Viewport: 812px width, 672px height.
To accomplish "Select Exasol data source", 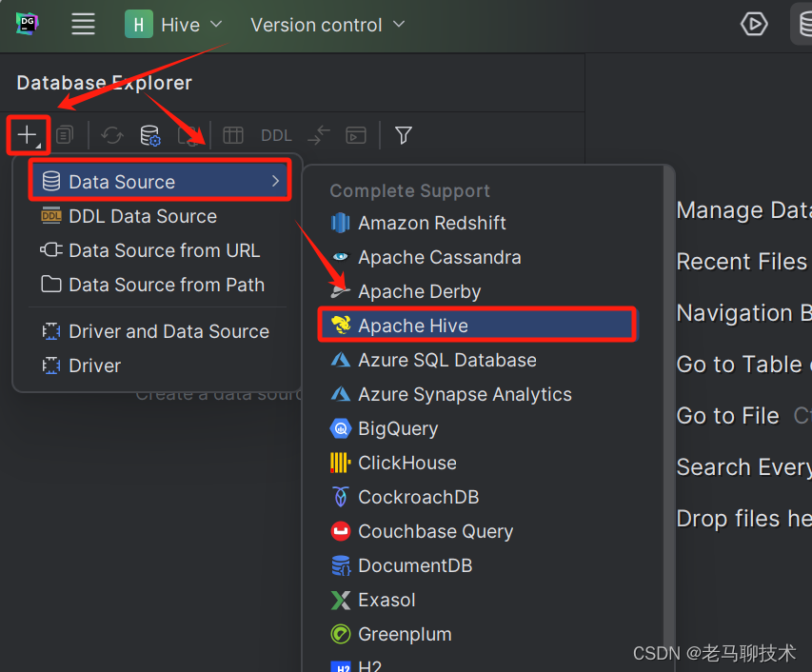I will point(479,600).
